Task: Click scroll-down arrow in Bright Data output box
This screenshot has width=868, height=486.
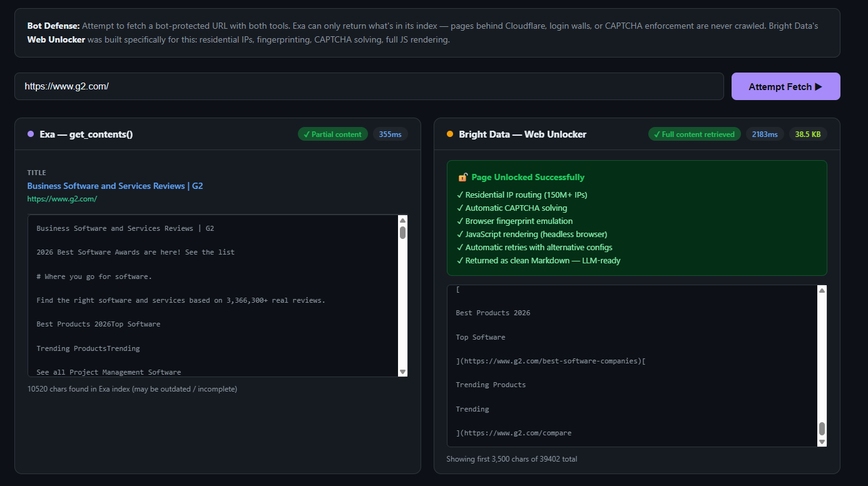Action: 822,442
